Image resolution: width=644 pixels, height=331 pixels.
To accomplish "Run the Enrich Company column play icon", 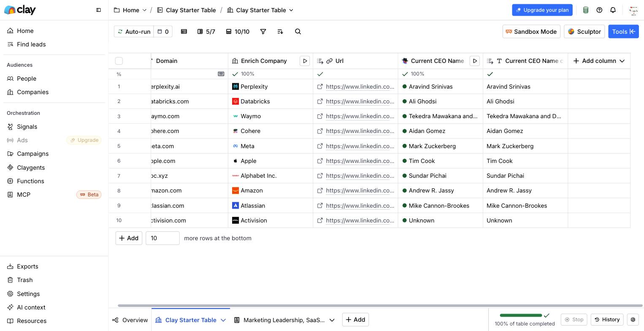I will coord(305,61).
